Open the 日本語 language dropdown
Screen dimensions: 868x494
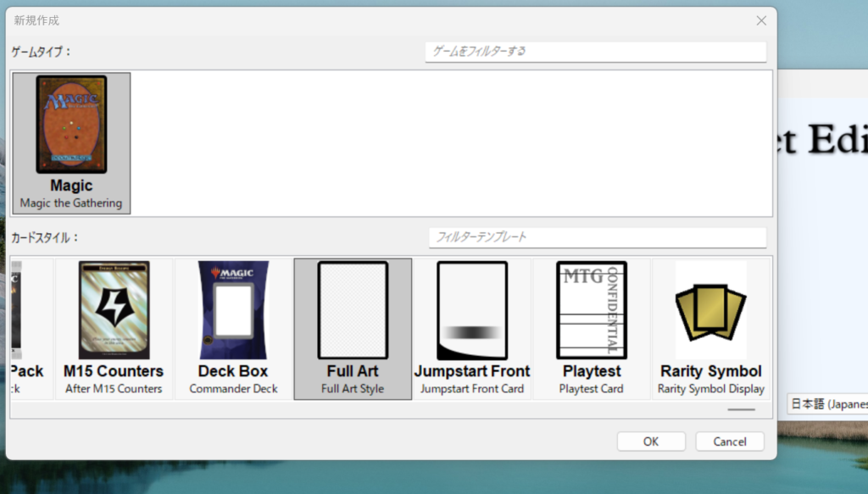click(x=826, y=404)
